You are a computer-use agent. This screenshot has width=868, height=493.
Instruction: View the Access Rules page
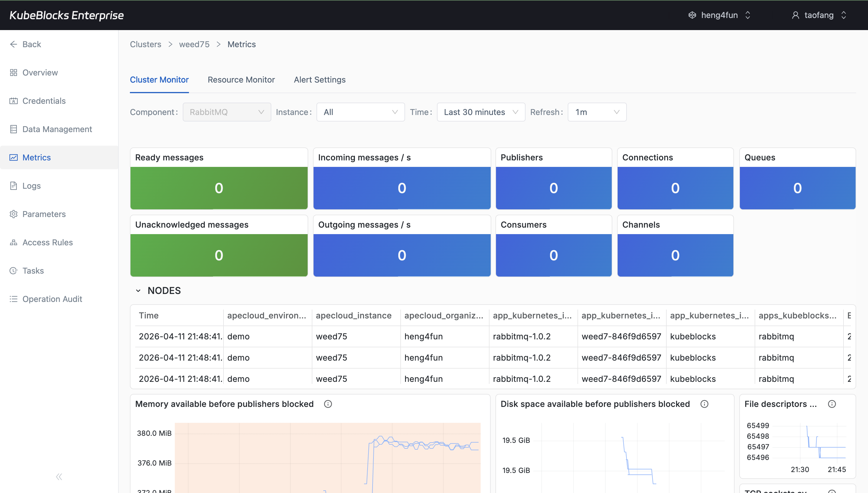point(48,242)
